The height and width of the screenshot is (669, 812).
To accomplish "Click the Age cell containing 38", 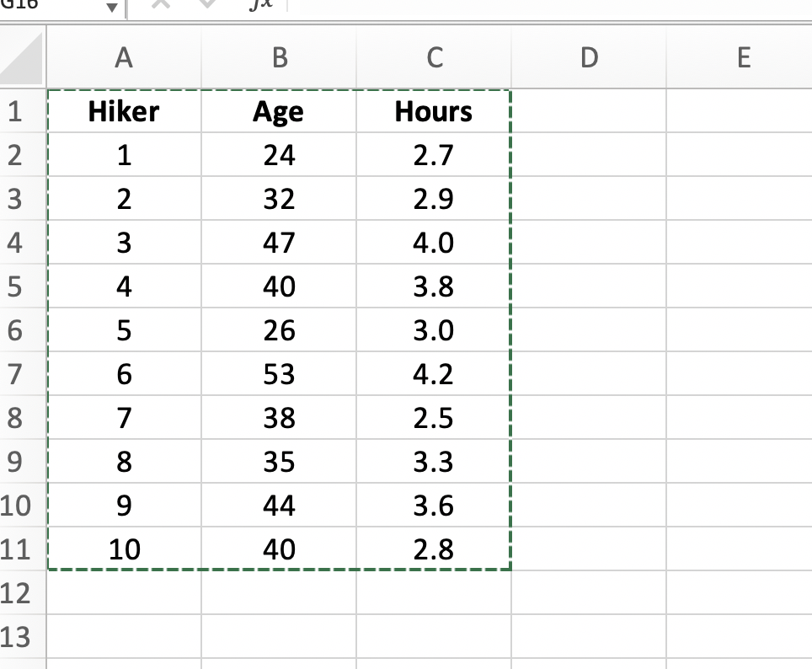I will [279, 418].
